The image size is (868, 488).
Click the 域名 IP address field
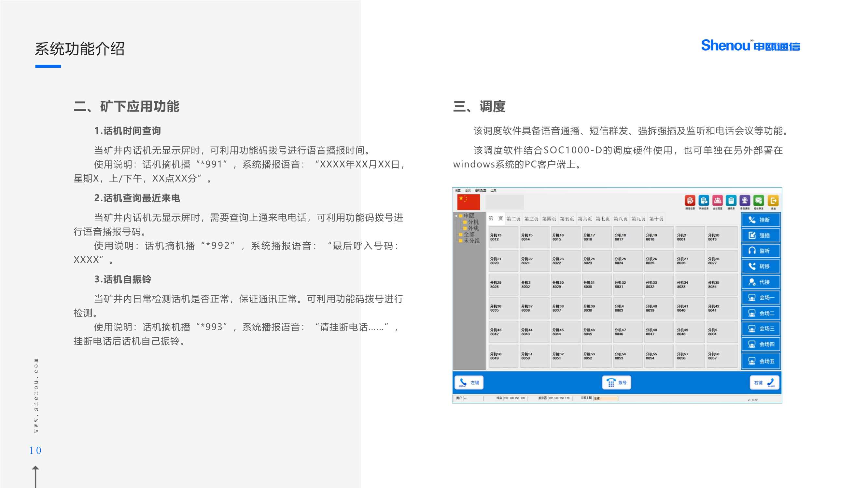click(x=515, y=398)
